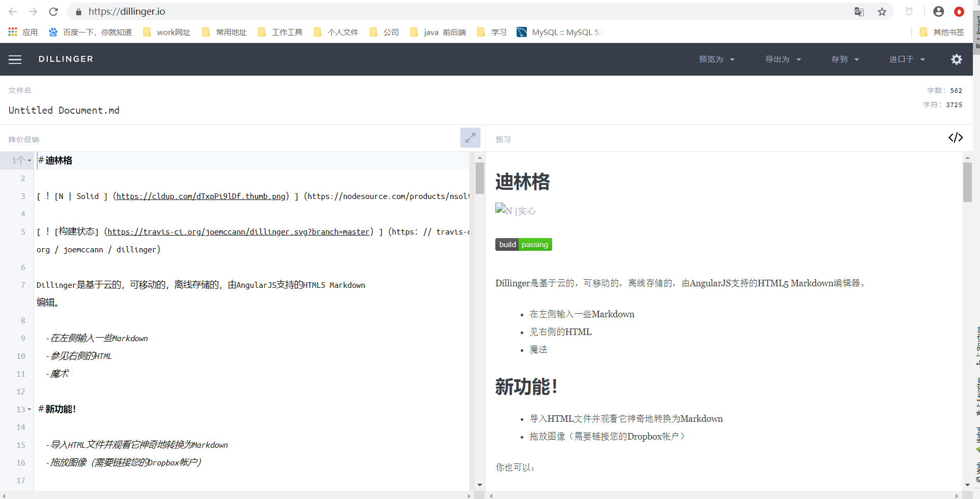Click '# 迪林格' on editor line 1

55,160
